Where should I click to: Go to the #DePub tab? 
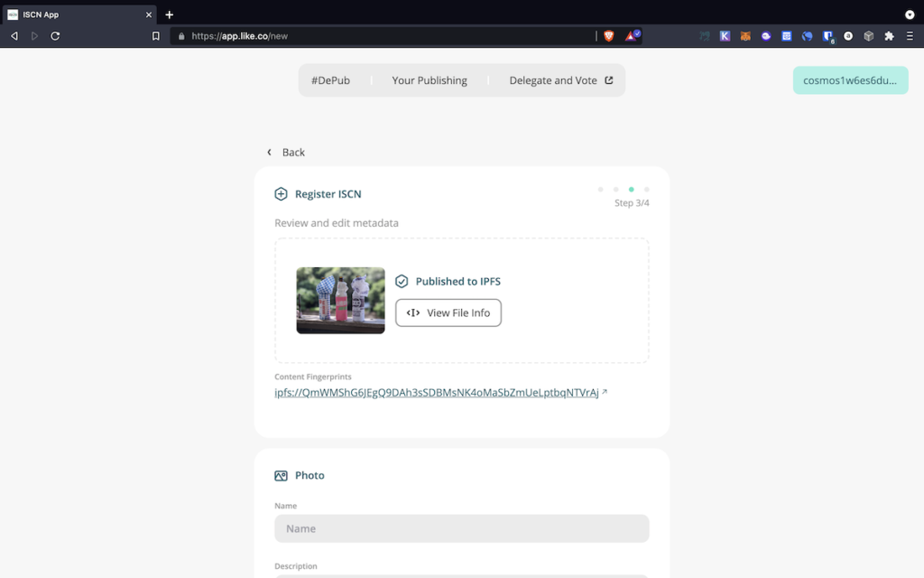pyautogui.click(x=330, y=80)
